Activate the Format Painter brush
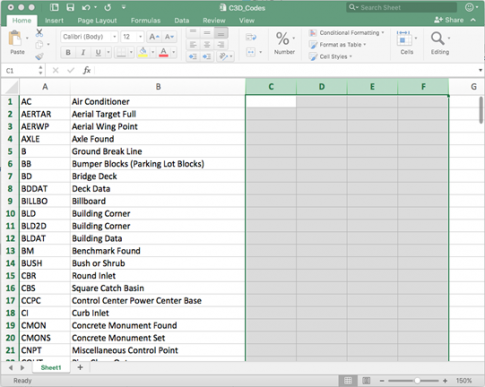The height and width of the screenshot is (387, 485). (x=39, y=57)
